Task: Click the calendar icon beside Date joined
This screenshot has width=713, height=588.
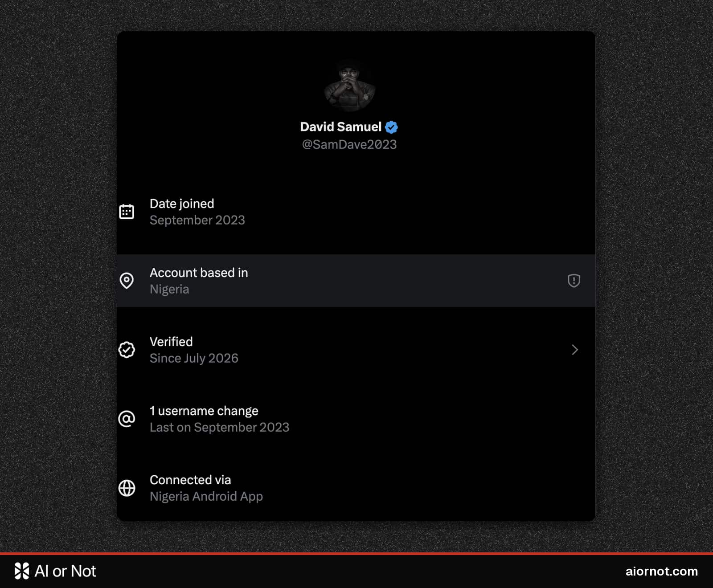Action: 127,212
